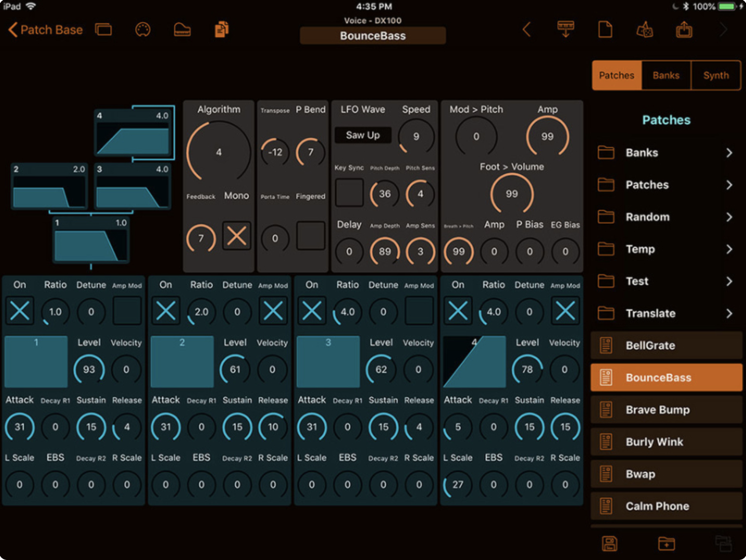This screenshot has width=746, height=560.
Task: Open the Saw Up LFO wave selector
Action: coord(362,135)
